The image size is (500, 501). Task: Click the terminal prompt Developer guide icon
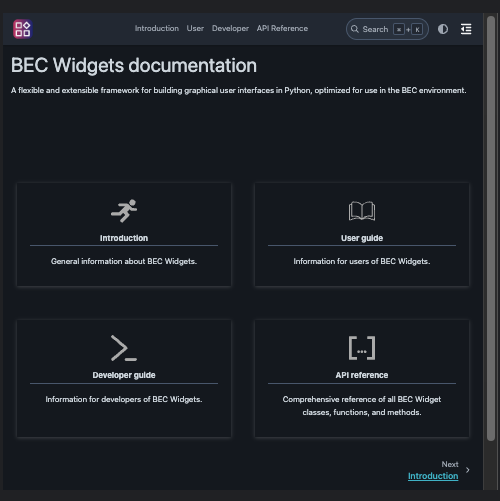[x=124, y=348]
